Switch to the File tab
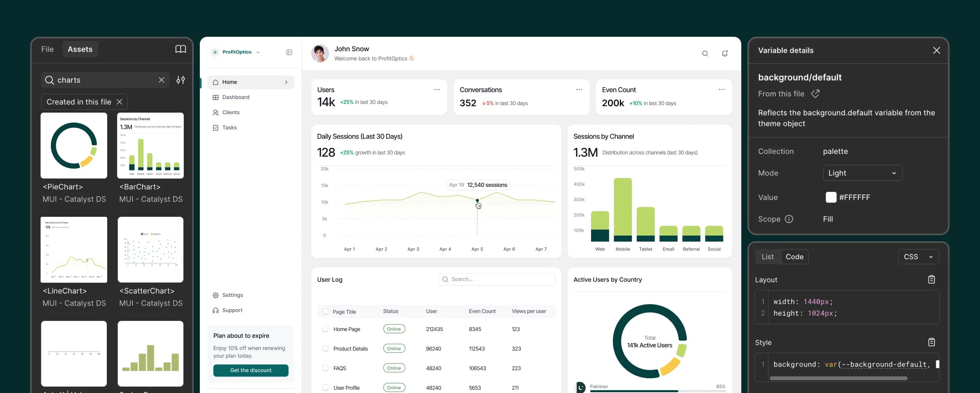The image size is (980, 393). point(47,49)
